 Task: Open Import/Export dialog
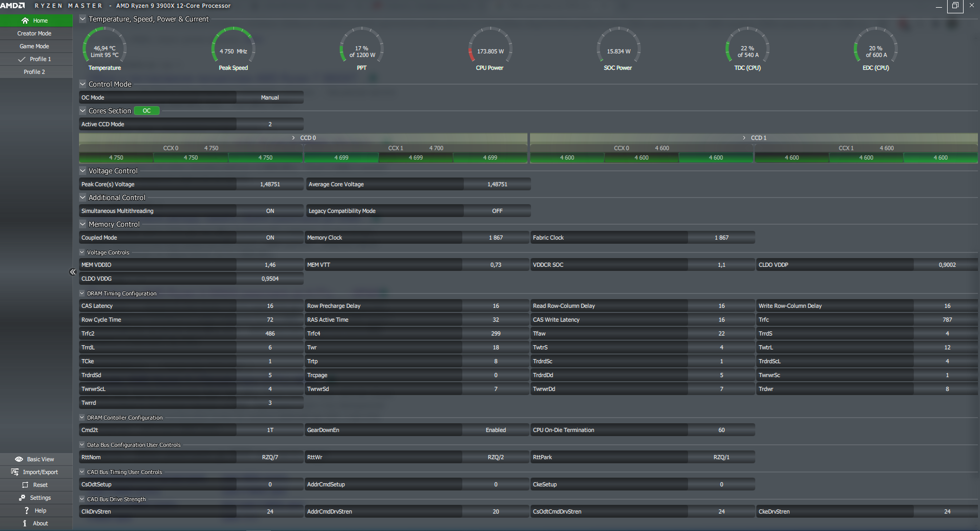point(36,472)
